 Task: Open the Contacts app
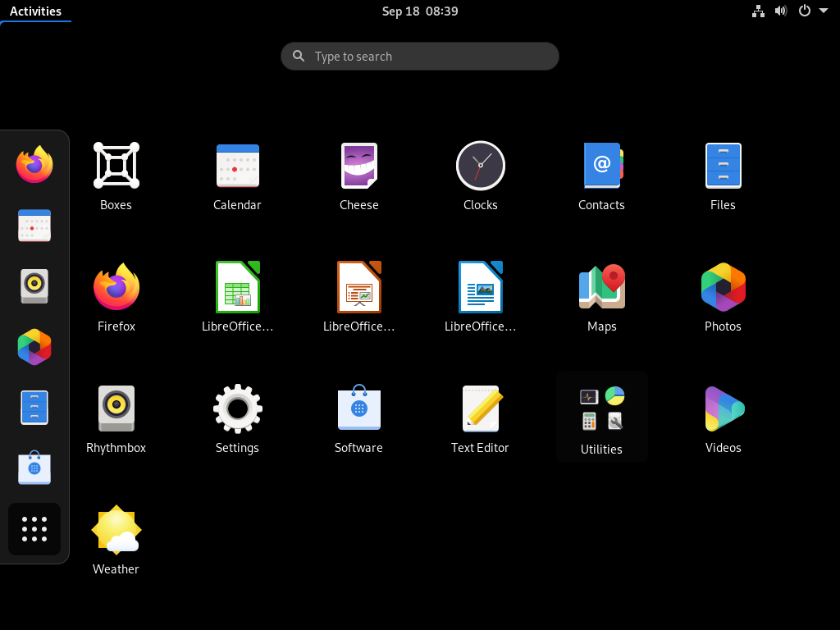click(601, 176)
